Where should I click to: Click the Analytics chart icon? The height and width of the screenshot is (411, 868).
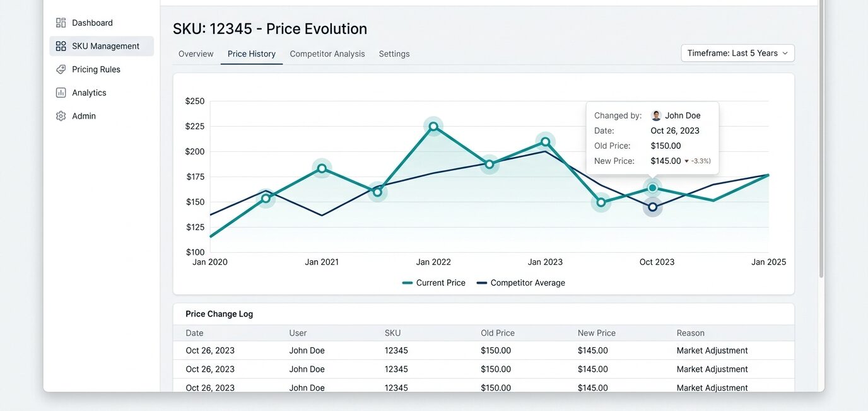[x=61, y=93]
